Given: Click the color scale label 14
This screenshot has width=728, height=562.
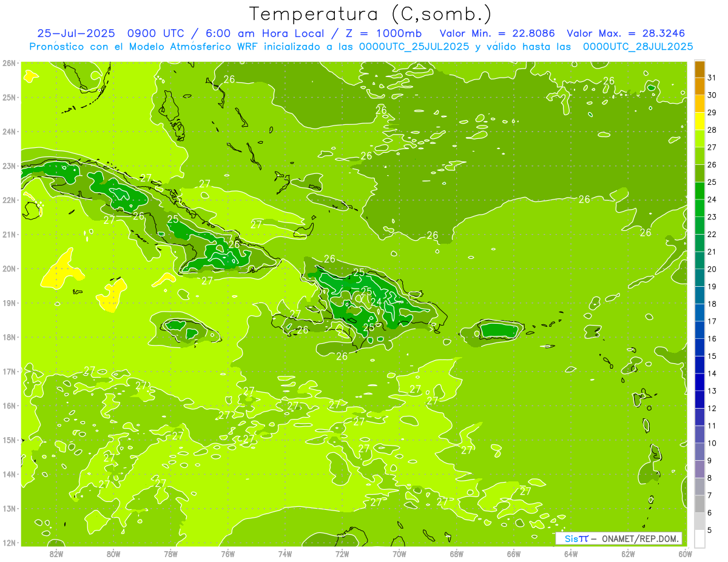Looking at the screenshot, I should [x=712, y=373].
